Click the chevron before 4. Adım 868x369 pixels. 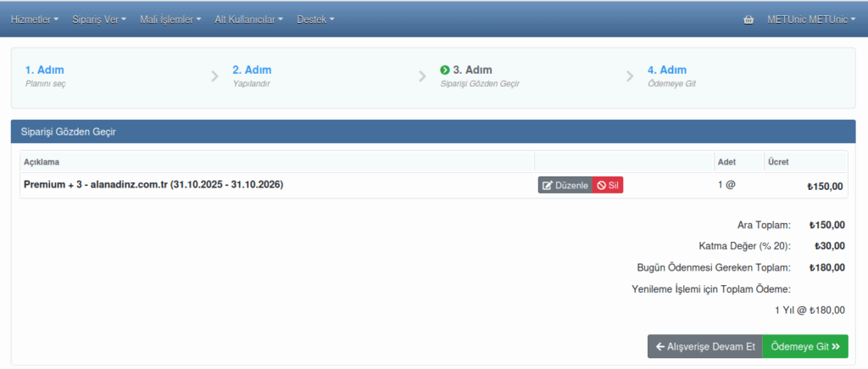coord(630,76)
